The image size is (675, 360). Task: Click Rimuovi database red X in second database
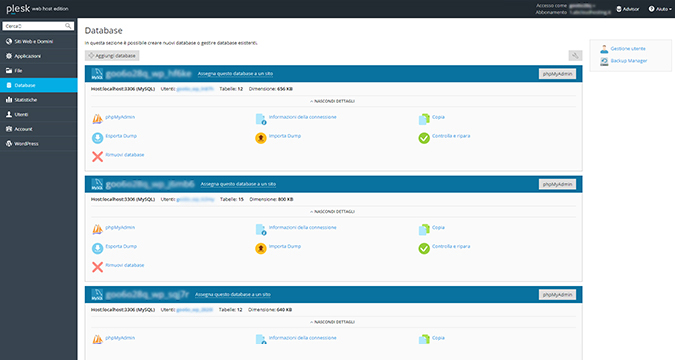point(98,267)
